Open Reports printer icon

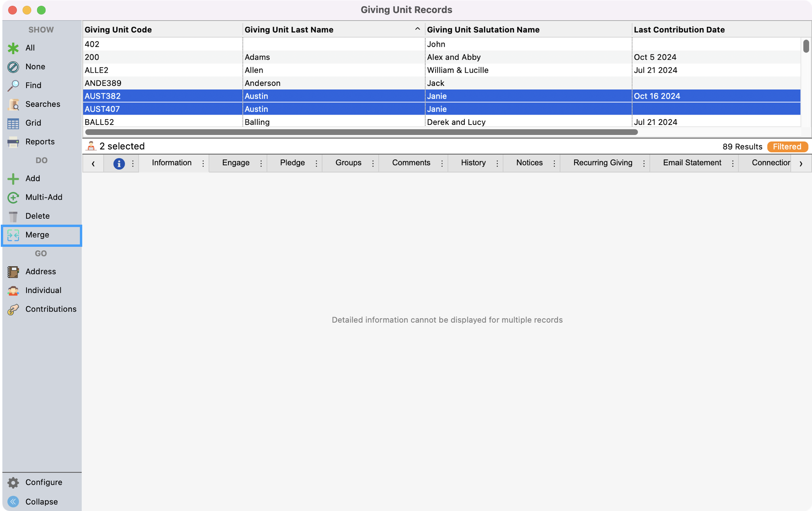point(13,142)
